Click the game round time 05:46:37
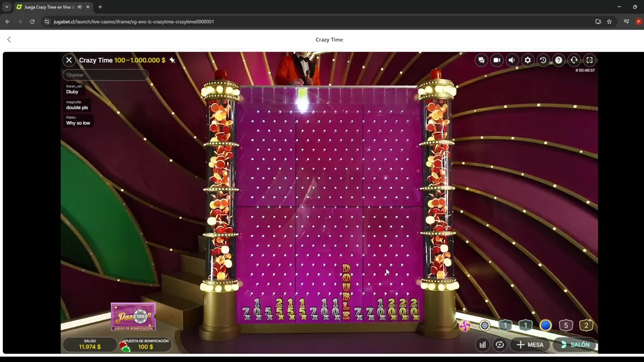This screenshot has width=644, height=362. (585, 70)
